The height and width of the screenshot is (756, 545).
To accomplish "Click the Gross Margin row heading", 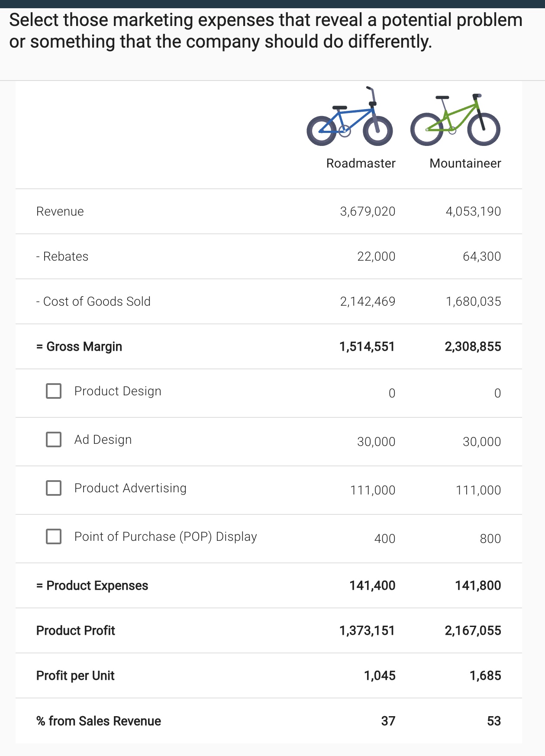I will pos(79,346).
